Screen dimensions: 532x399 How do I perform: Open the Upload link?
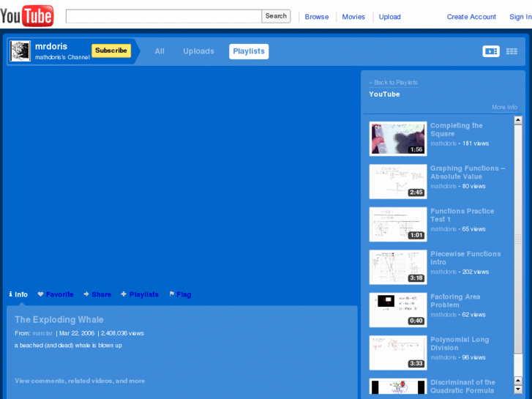tap(389, 17)
